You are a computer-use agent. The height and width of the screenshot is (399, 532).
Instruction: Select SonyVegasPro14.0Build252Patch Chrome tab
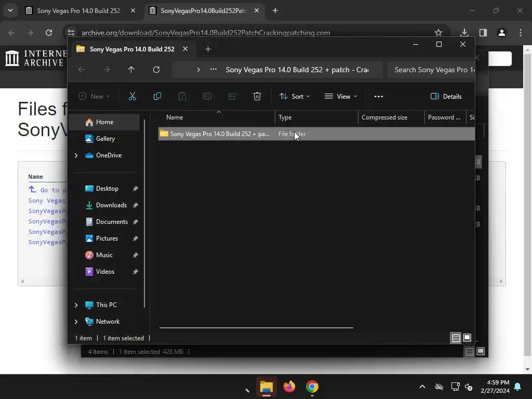[x=204, y=11]
